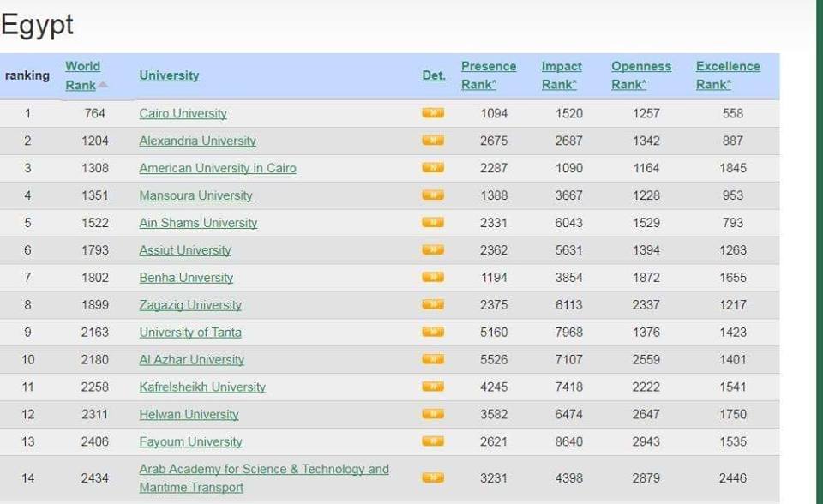Screen dimensions: 823x504
Task: Sort by Impact Rank header
Action: pos(561,75)
